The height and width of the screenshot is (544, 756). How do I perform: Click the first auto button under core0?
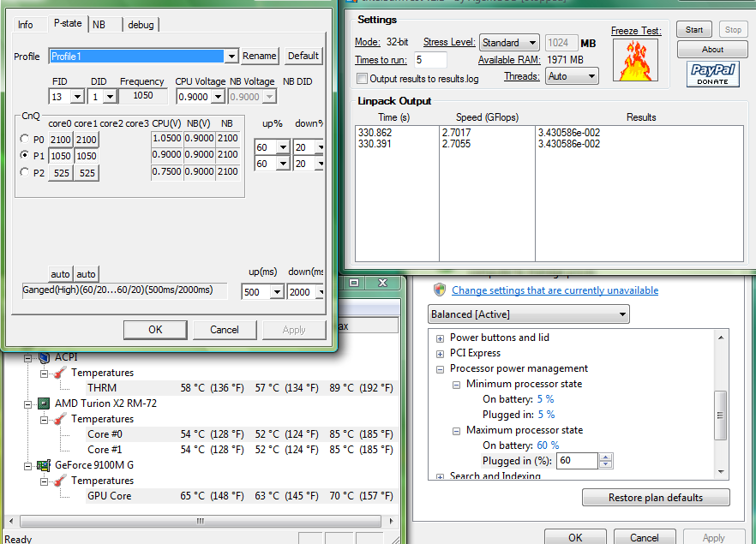click(x=60, y=273)
